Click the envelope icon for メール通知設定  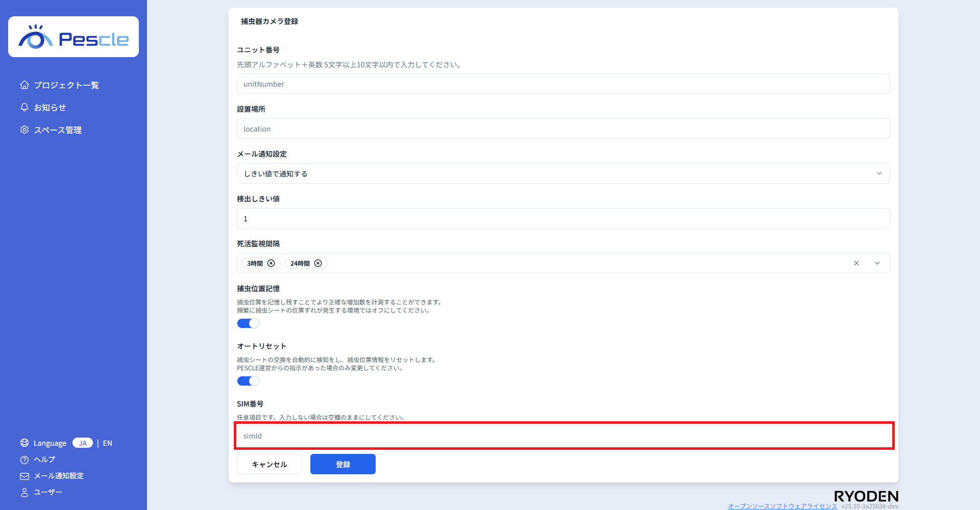click(24, 476)
